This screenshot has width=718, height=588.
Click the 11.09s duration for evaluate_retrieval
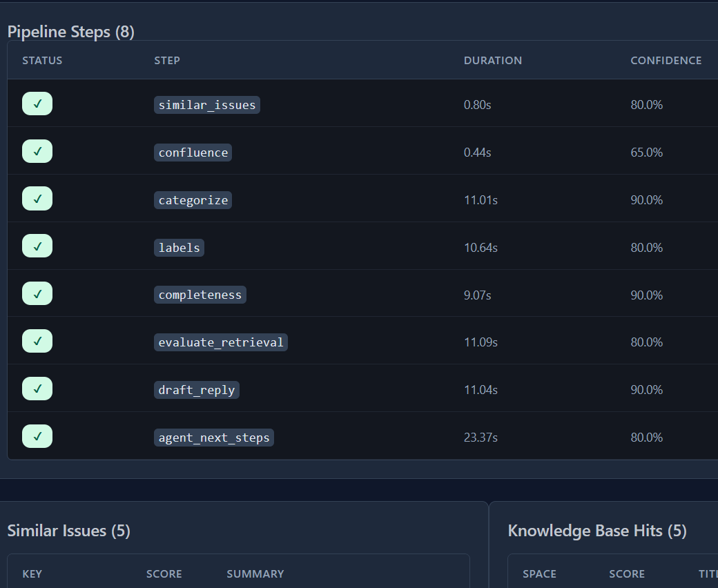[481, 342]
